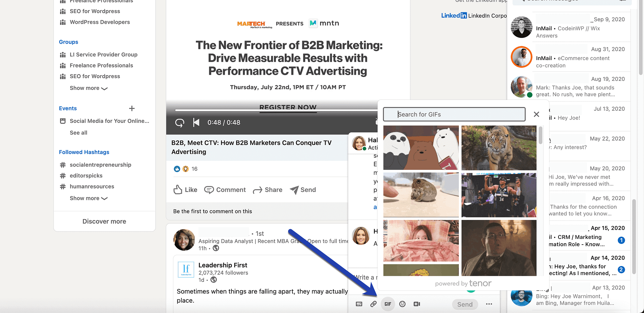Open the Comment box on the post

coord(225,190)
